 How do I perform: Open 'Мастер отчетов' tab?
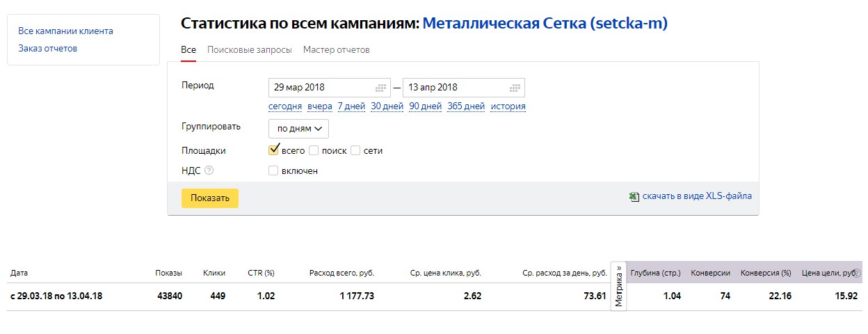click(x=337, y=50)
